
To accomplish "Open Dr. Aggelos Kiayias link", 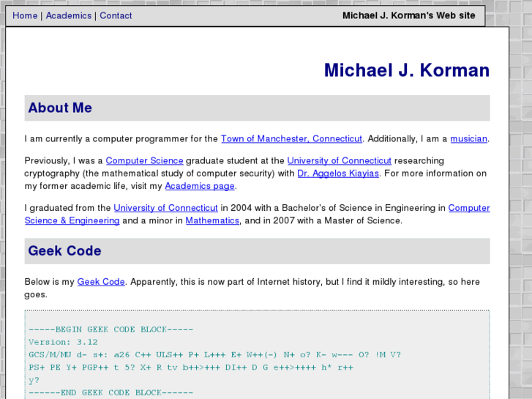I will click(338, 174).
